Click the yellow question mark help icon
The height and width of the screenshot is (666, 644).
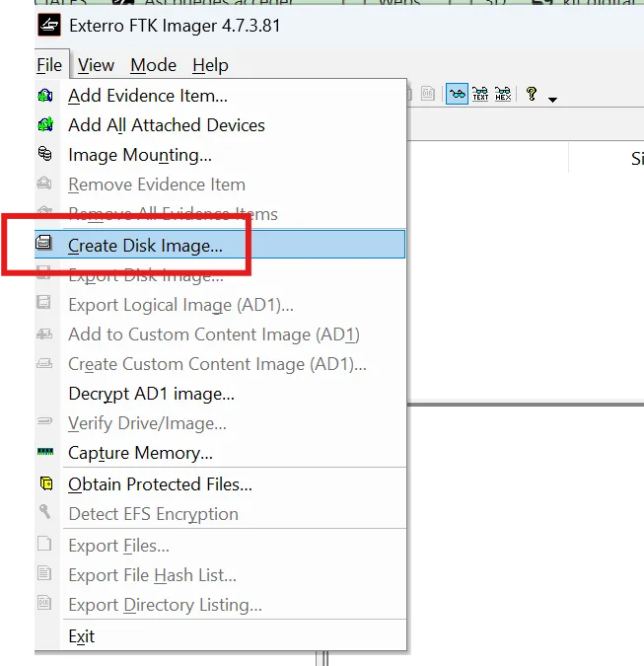tap(532, 94)
